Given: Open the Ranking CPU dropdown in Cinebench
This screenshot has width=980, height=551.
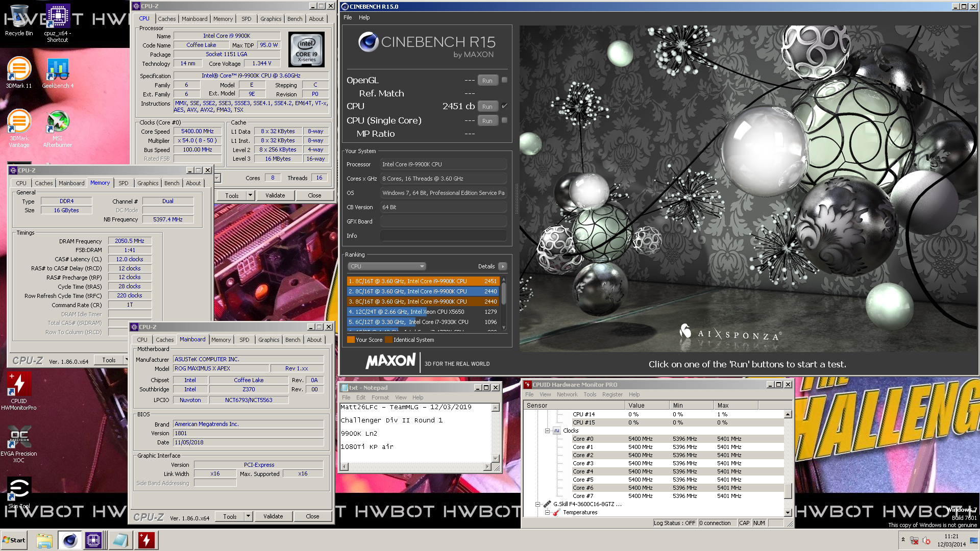Looking at the screenshot, I should (x=387, y=266).
